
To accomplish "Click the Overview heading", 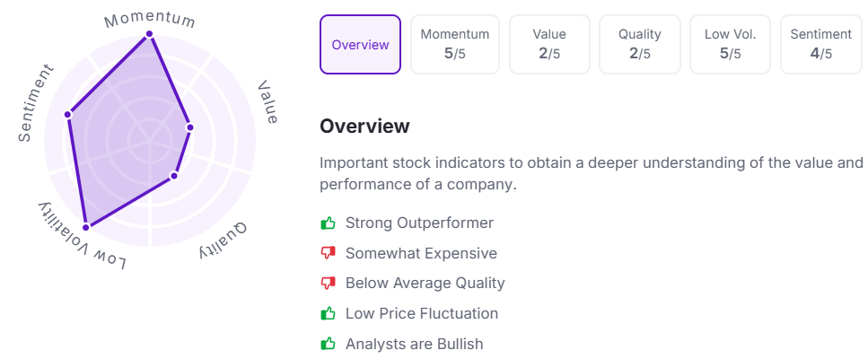I will point(364,127).
